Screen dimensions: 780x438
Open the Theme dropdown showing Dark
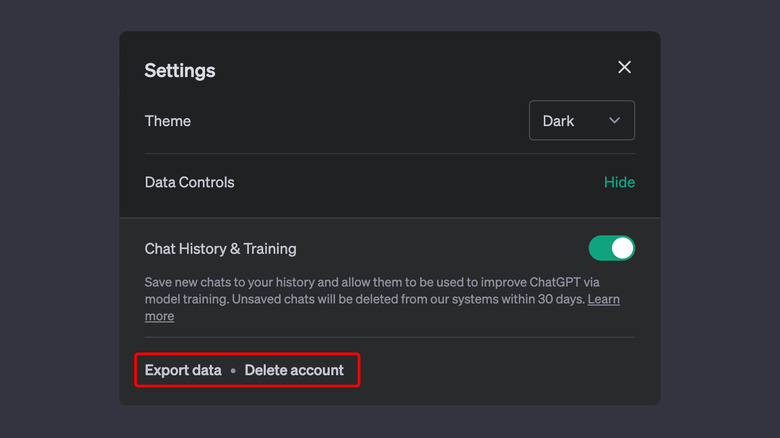click(x=581, y=121)
